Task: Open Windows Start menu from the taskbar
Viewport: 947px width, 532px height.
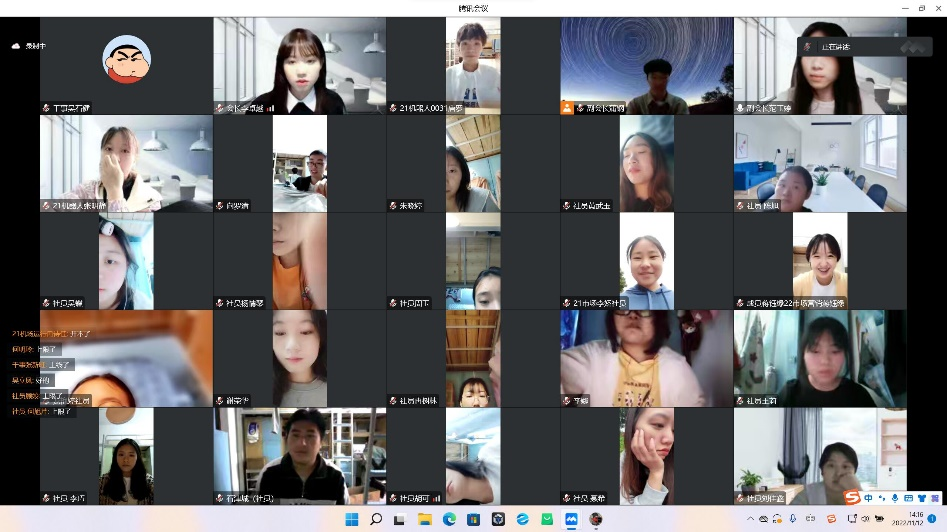Action: point(352,519)
